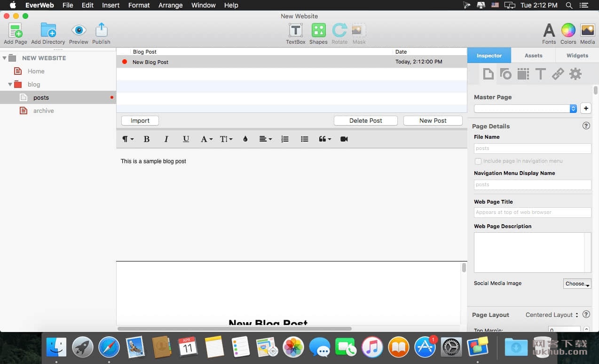Click the New Post button
The image size is (599, 364).
click(x=433, y=121)
